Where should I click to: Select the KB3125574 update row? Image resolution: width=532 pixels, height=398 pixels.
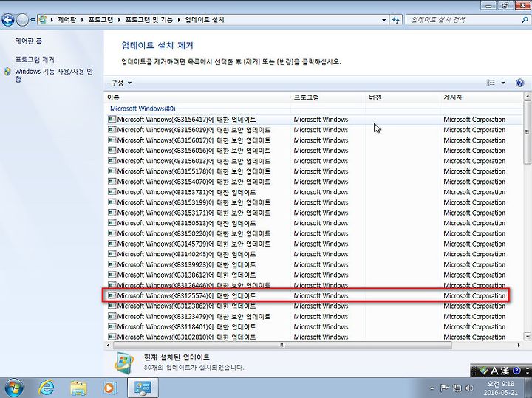[x=314, y=295]
